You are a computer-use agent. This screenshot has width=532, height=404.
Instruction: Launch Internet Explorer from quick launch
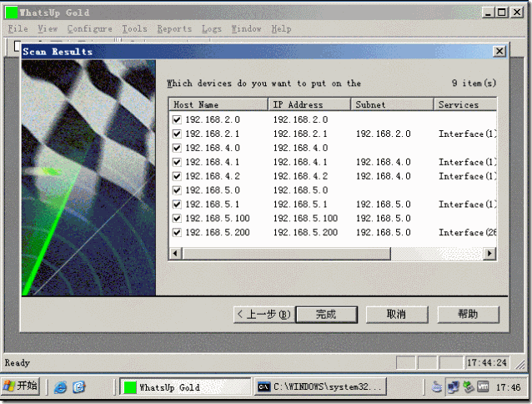(x=60, y=387)
